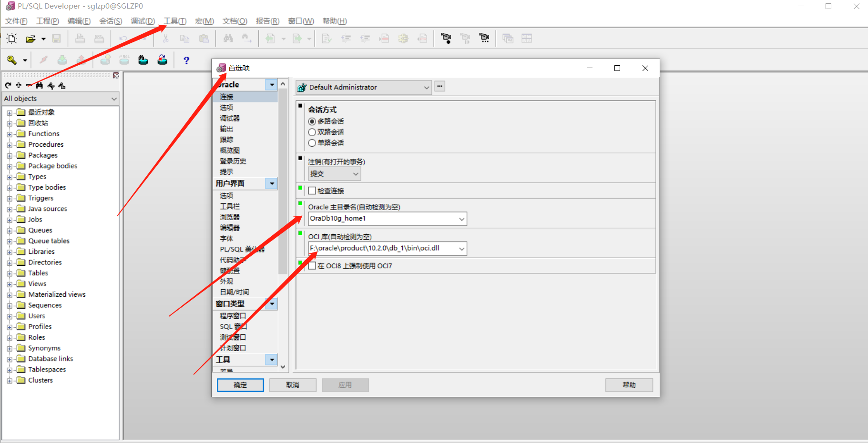Click the first debug session icon in toolbar
This screenshot has width=868, height=443.
pyautogui.click(x=446, y=39)
